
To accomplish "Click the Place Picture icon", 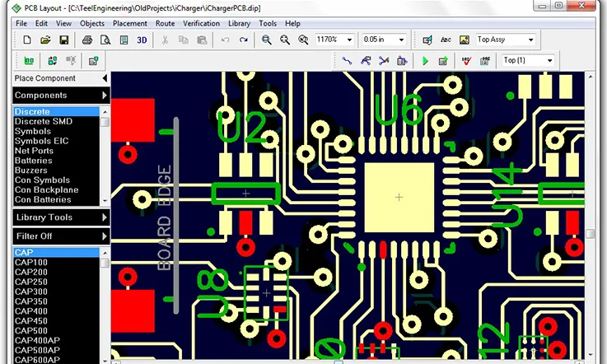I will coord(465,40).
